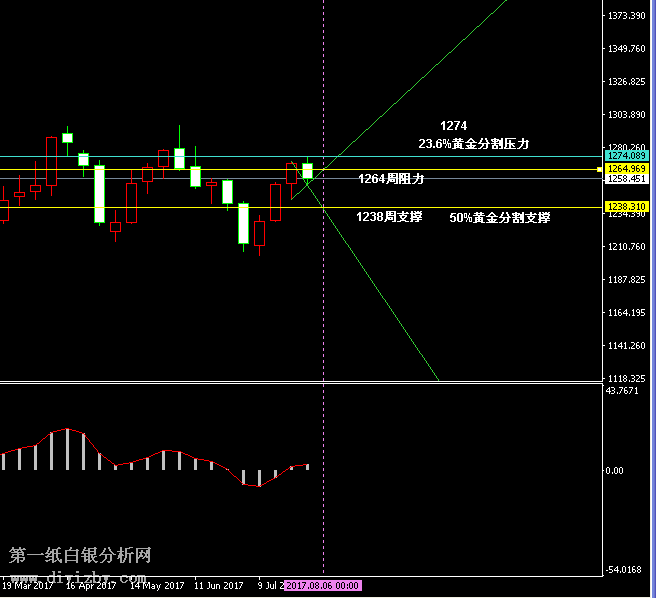656x598 pixels.
Task: Click the 1118.325 price axis value
Action: [626, 379]
